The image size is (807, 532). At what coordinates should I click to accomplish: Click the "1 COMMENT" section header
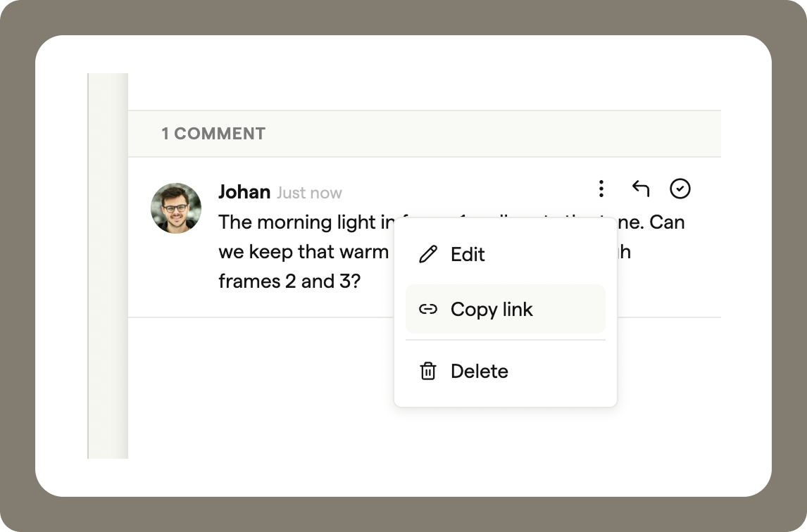(213, 134)
